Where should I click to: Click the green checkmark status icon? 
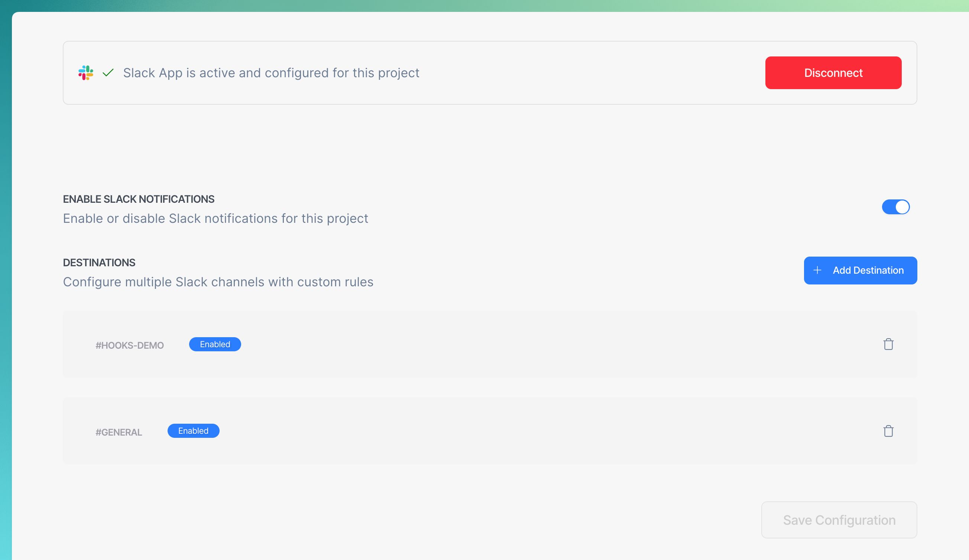click(x=108, y=73)
